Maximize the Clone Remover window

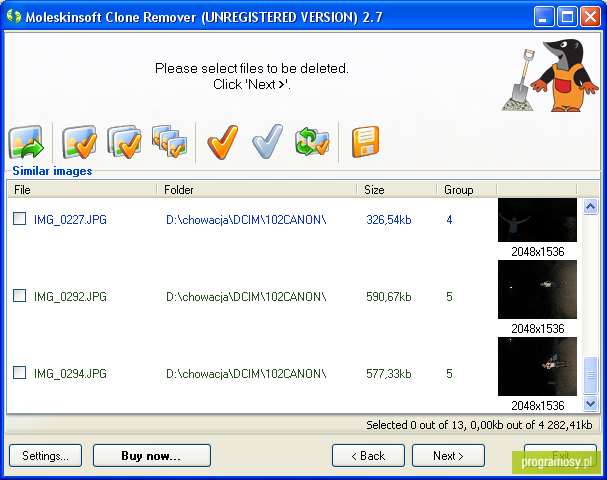coord(567,17)
